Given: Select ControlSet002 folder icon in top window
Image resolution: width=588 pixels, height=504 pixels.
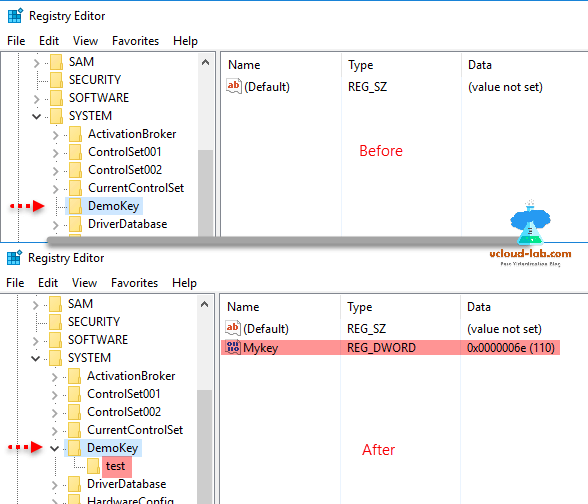Looking at the screenshot, I should pos(76,170).
